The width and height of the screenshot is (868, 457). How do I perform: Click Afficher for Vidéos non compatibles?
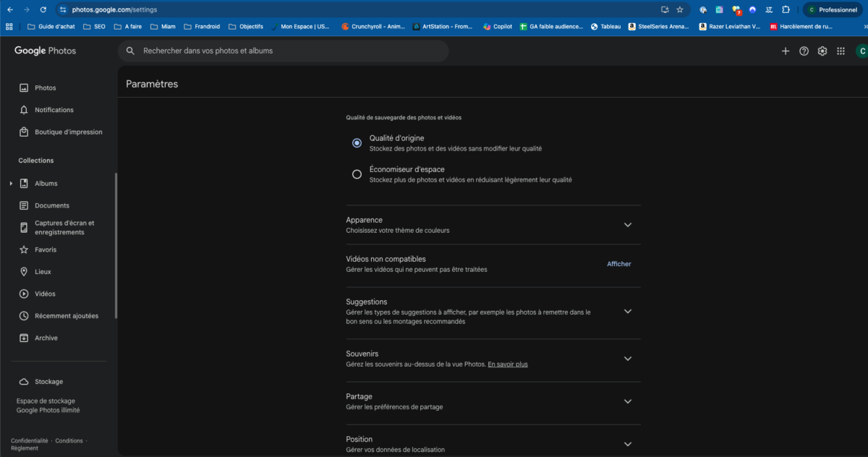click(x=618, y=264)
